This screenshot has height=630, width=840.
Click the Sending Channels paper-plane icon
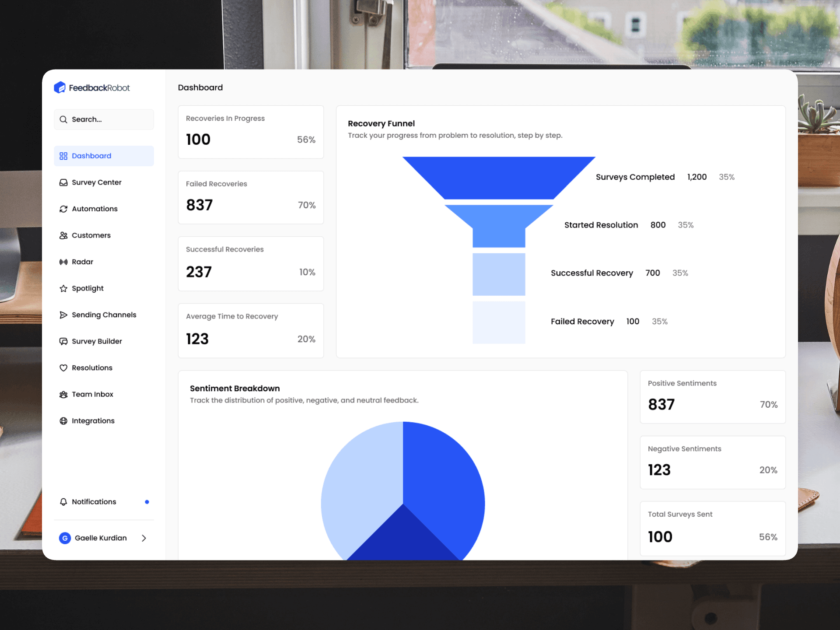[63, 315]
